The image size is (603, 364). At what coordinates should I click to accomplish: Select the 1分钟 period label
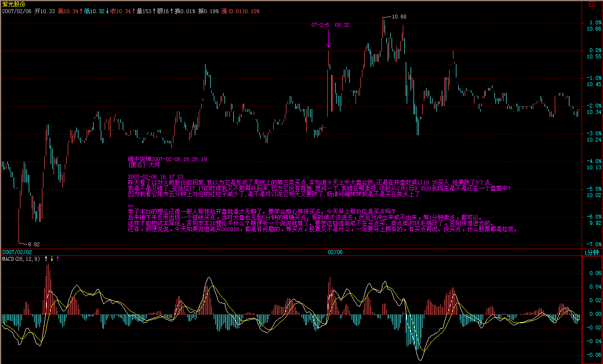[592, 252]
